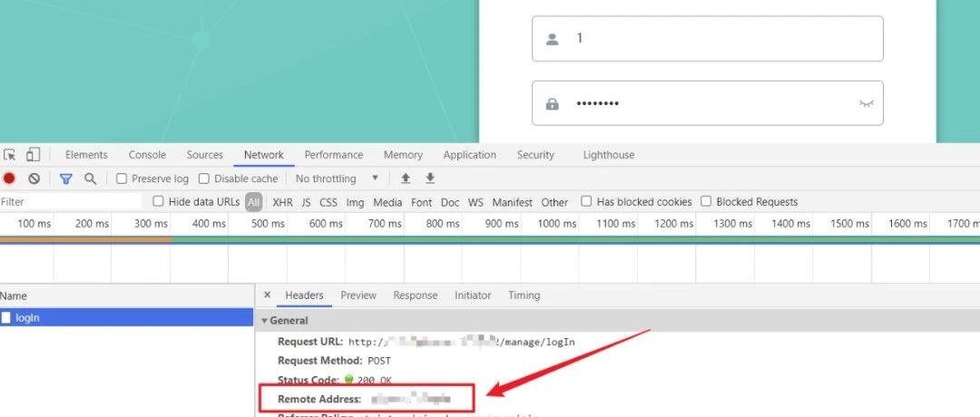Viewport: 980px width, 417px height.
Task: Filter requests by CSS
Action: [x=328, y=202]
